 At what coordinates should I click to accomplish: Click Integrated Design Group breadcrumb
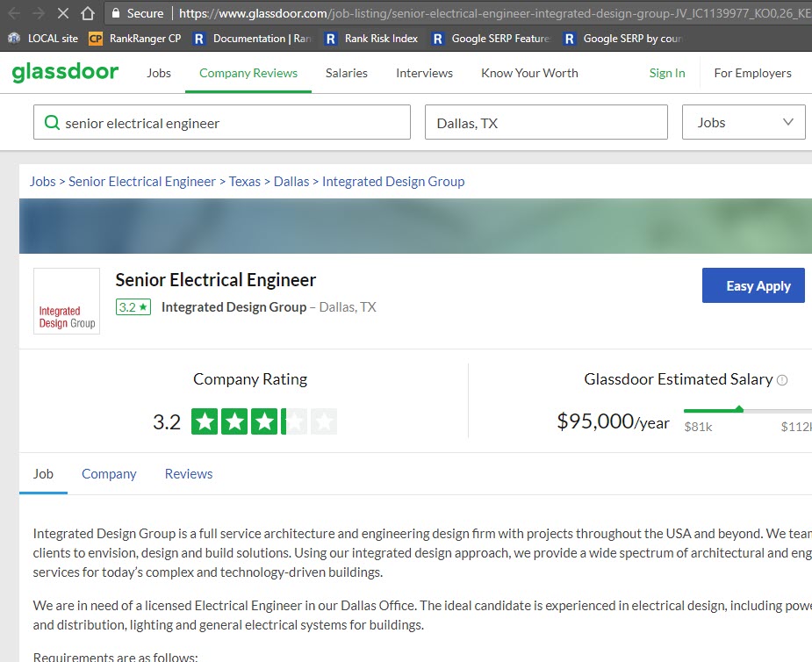393,181
